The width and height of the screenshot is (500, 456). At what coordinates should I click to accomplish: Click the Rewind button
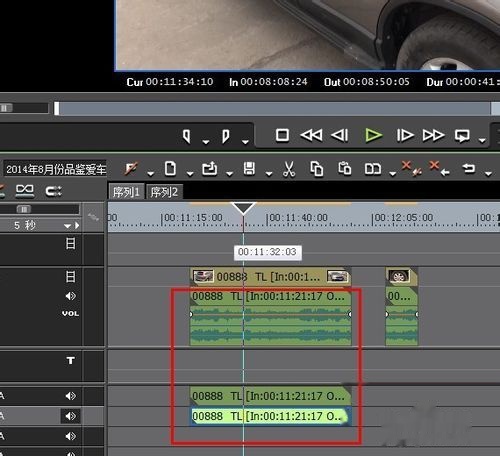(x=311, y=135)
